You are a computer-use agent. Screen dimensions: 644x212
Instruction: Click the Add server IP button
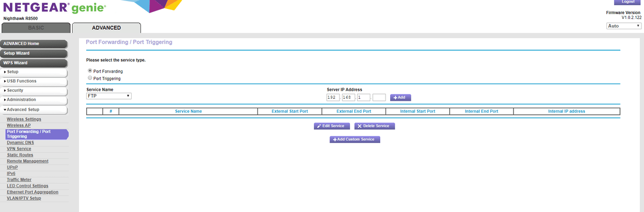point(401,98)
